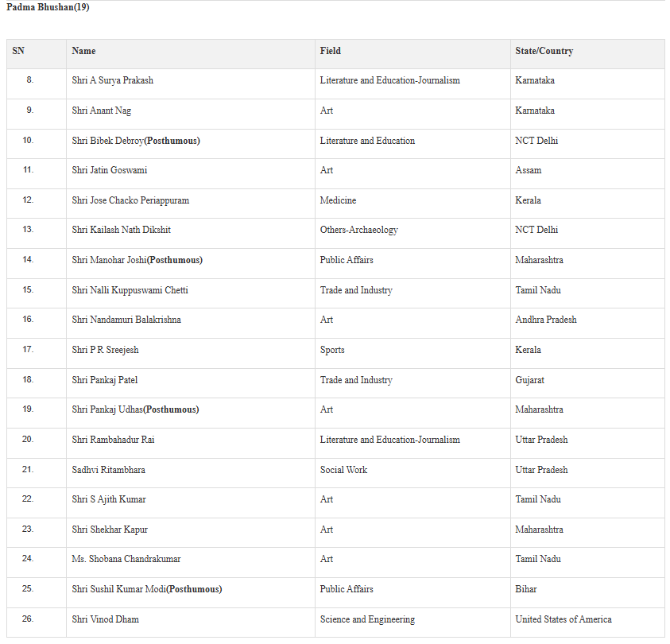Click the State/Country column header

coord(544,51)
